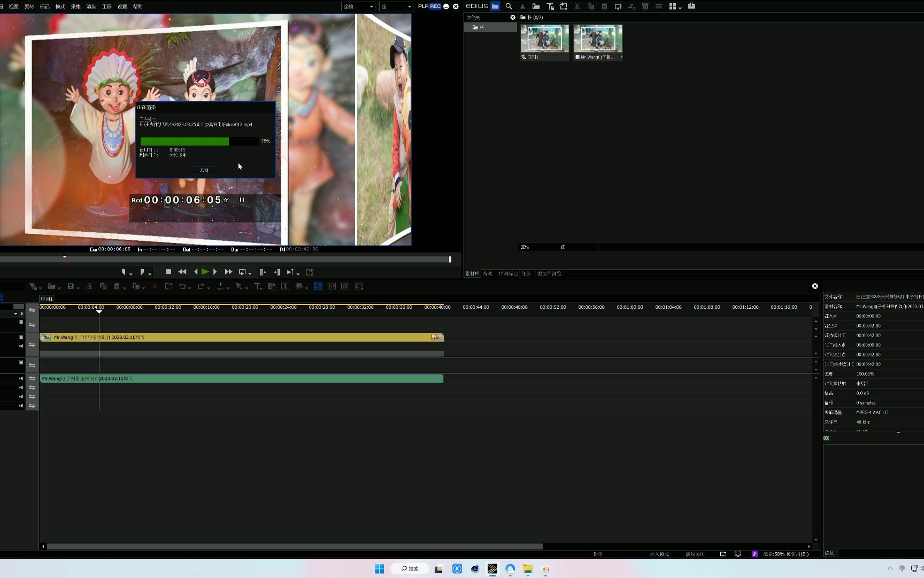The image size is (924, 578).
Task: Select the 序列1 sequence tab on the timeline
Action: [x=47, y=299]
